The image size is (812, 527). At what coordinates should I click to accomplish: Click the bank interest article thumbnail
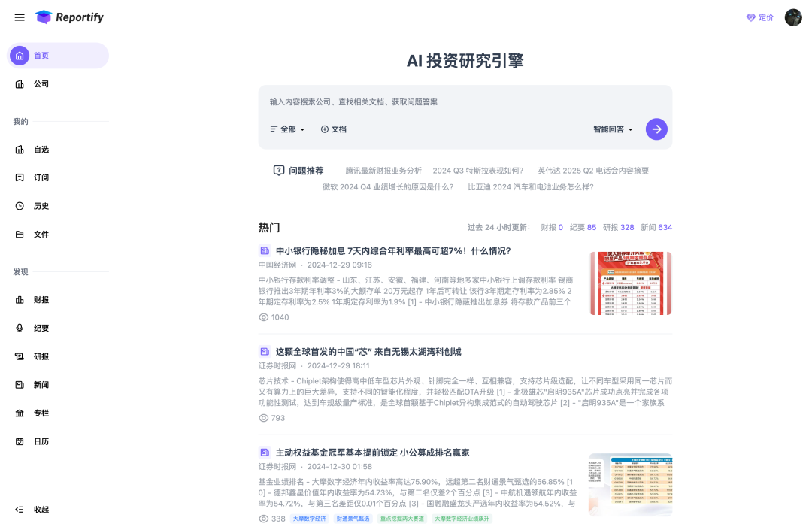[630, 283]
